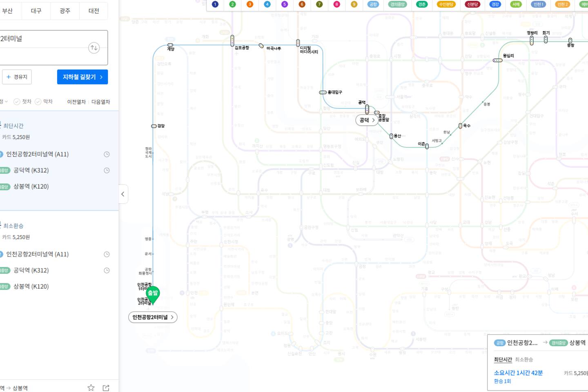Image resolution: width=588 pixels, height=392 pixels.
Task: Expand the 공덕 station label on map
Action: pos(367,120)
